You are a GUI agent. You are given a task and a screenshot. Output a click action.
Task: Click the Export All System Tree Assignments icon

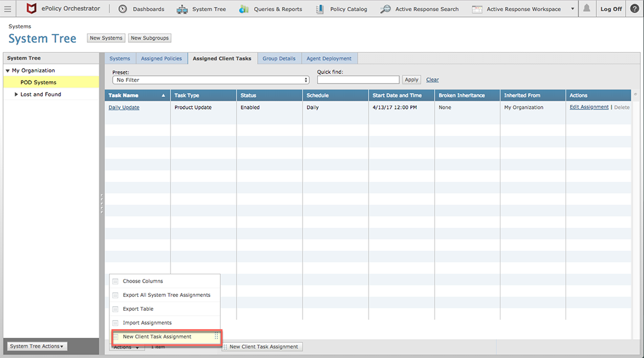click(116, 295)
